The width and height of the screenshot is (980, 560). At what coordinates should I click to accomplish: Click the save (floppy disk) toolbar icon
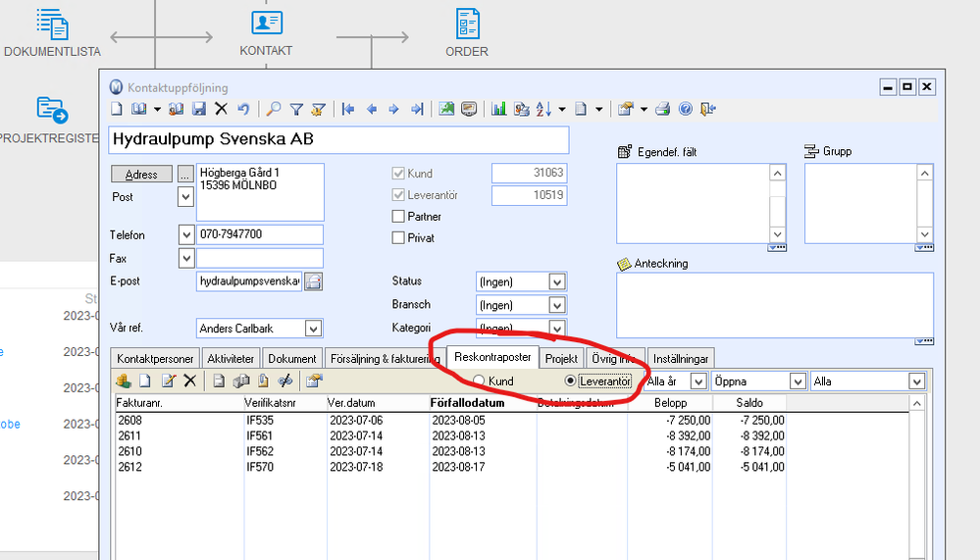(199, 110)
